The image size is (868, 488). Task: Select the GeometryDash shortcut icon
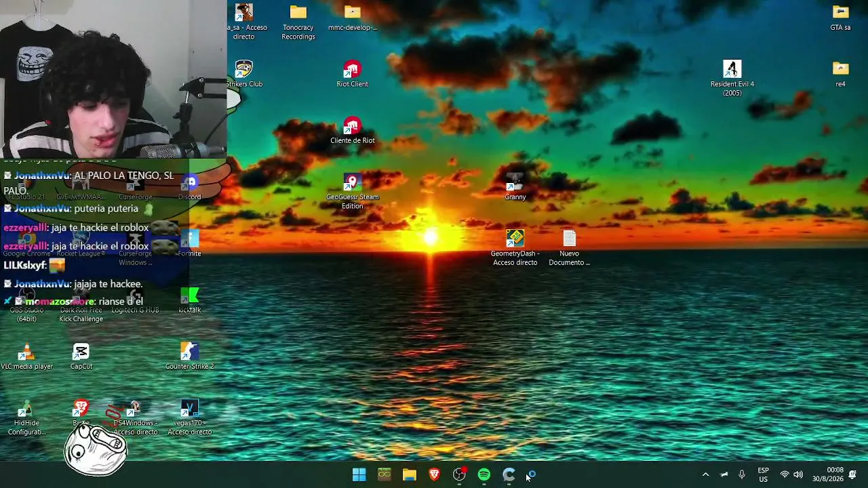point(515,248)
